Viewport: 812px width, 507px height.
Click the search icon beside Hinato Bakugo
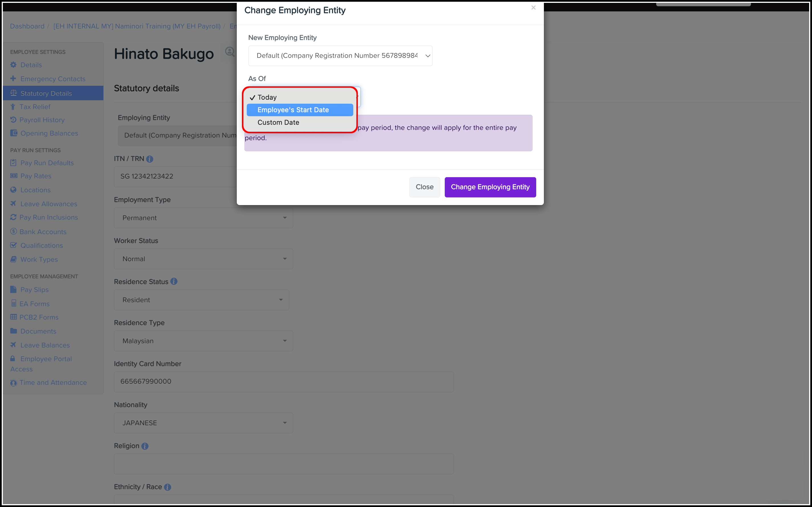[229, 52]
